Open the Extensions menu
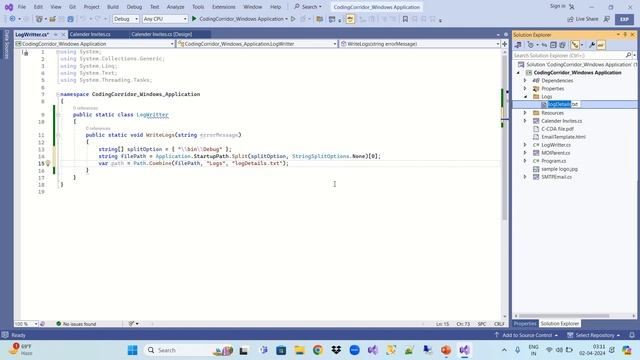The image size is (640, 360). pos(223,7)
